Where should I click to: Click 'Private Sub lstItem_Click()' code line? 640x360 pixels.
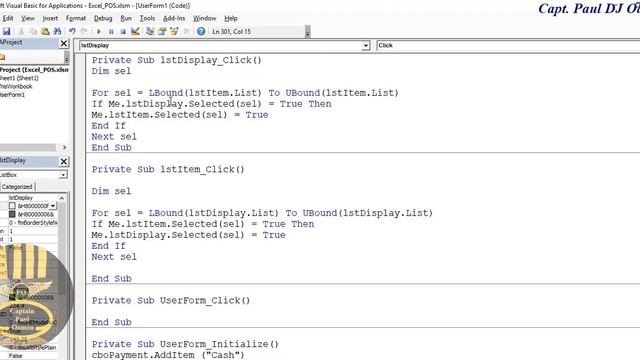point(168,169)
